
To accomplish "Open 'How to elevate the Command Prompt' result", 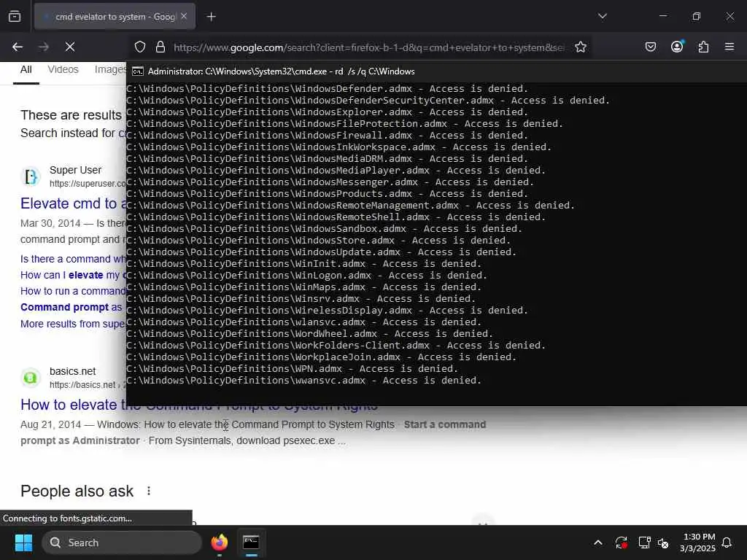I will 199,405.
